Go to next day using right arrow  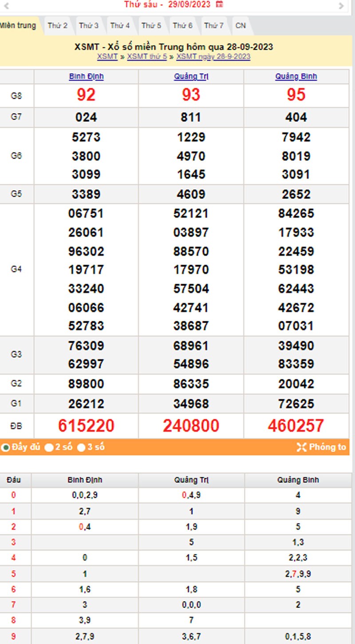(341, 6)
